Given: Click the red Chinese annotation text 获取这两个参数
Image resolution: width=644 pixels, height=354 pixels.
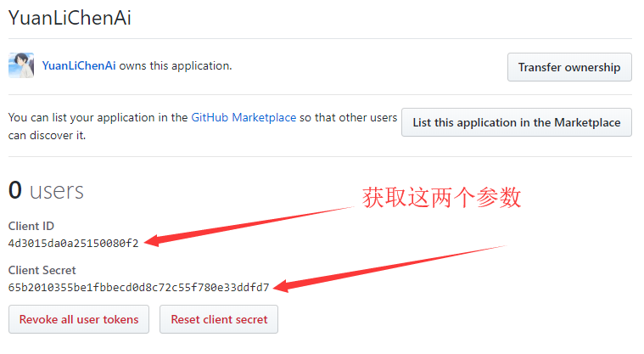Looking at the screenshot, I should click(441, 198).
